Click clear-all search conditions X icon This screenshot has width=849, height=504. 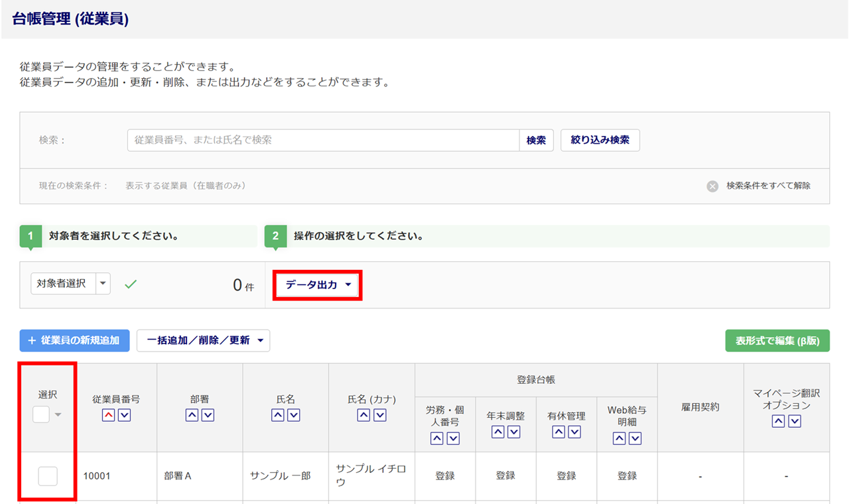click(x=712, y=186)
